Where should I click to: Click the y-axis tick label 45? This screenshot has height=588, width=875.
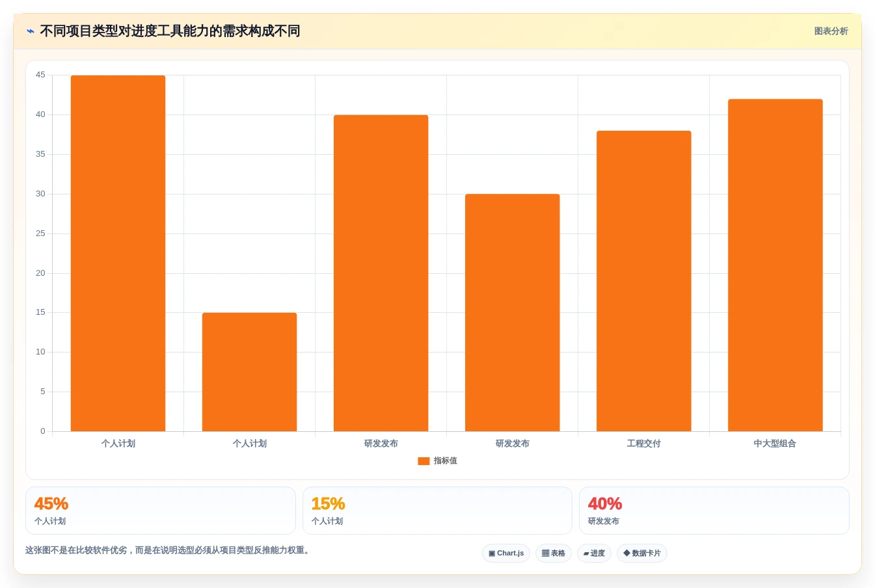point(40,75)
